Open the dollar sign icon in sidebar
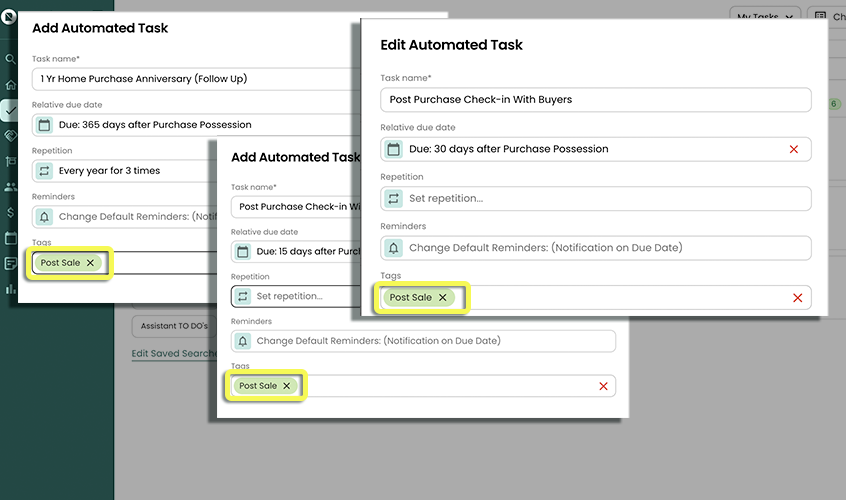846x500 pixels. coord(10,212)
